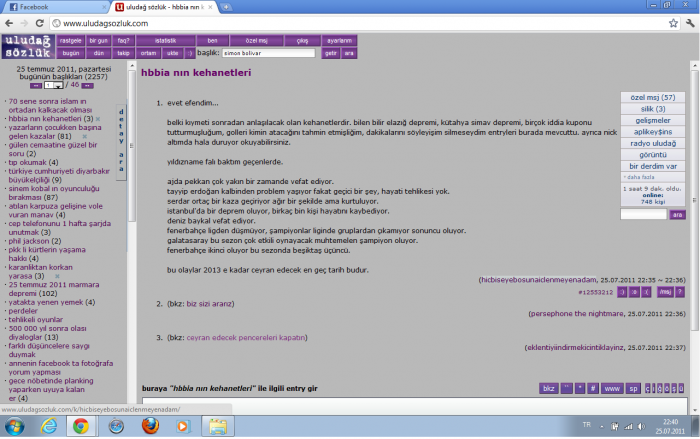This screenshot has width=700, height=439.
Task: Open the 'istatistik' menu item
Action: coord(166,40)
